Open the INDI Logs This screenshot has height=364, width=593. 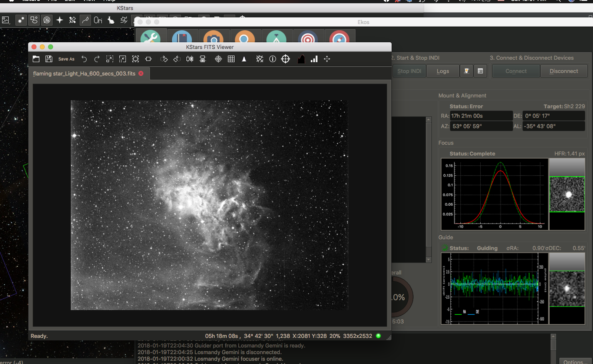[x=443, y=71]
